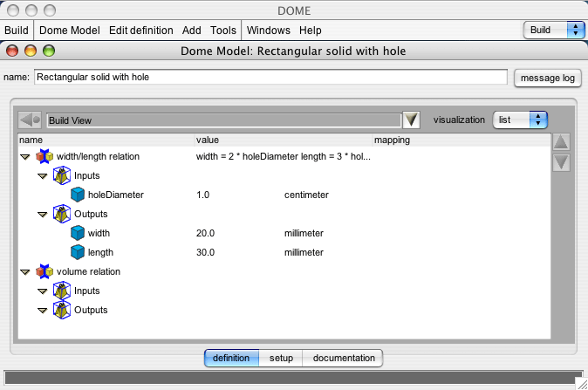Image resolution: width=588 pixels, height=390 pixels.
Task: Click the centimeter unit for holeDiameter
Action: [x=306, y=195]
